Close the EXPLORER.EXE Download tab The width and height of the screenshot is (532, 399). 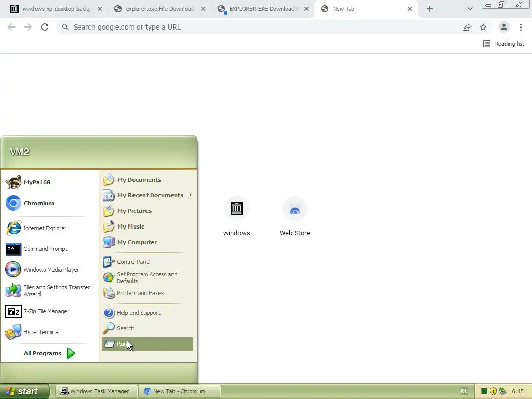[307, 9]
